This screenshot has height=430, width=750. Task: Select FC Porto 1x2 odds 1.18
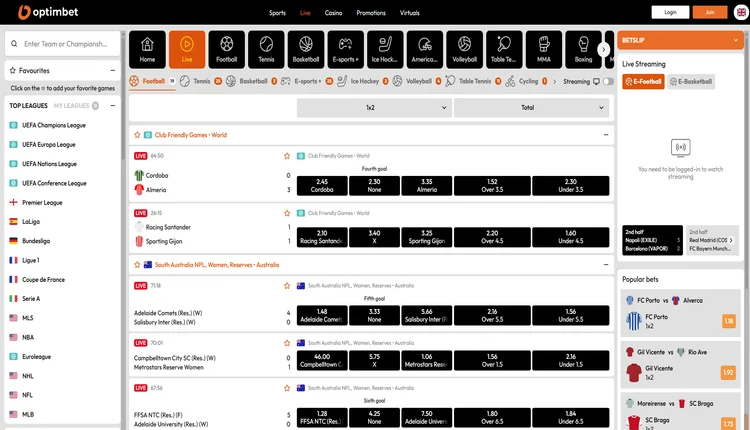pyautogui.click(x=728, y=321)
